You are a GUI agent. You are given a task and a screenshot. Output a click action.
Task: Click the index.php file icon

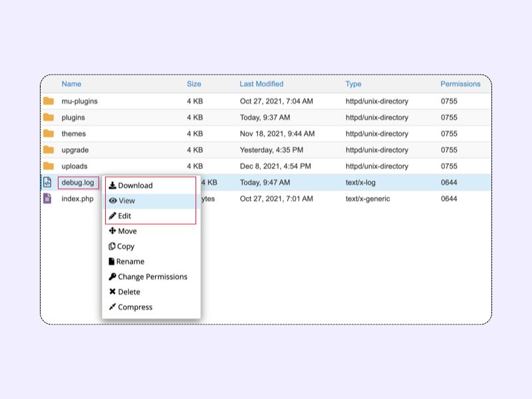click(47, 198)
